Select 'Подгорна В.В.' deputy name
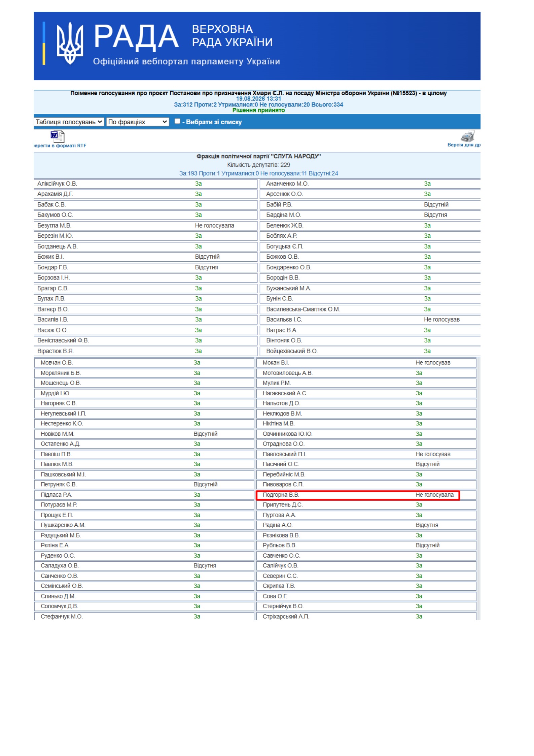The width and height of the screenshot is (534, 756). [281, 495]
